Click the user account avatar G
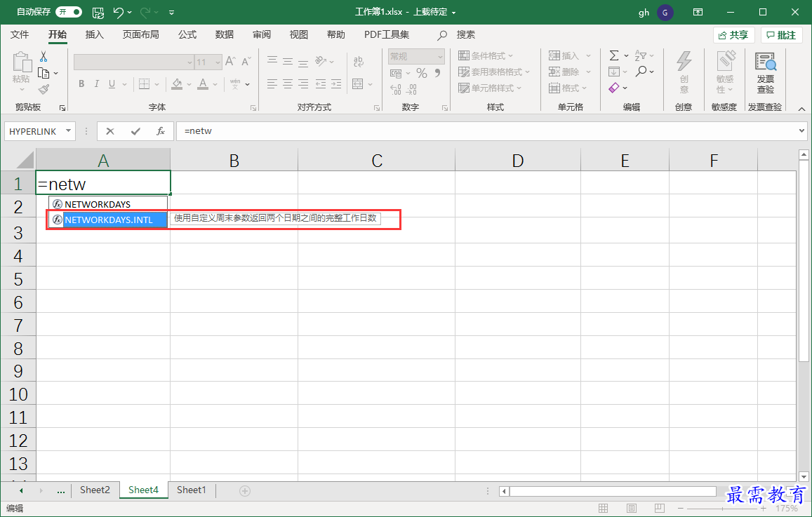The height and width of the screenshot is (517, 812). pyautogui.click(x=665, y=13)
